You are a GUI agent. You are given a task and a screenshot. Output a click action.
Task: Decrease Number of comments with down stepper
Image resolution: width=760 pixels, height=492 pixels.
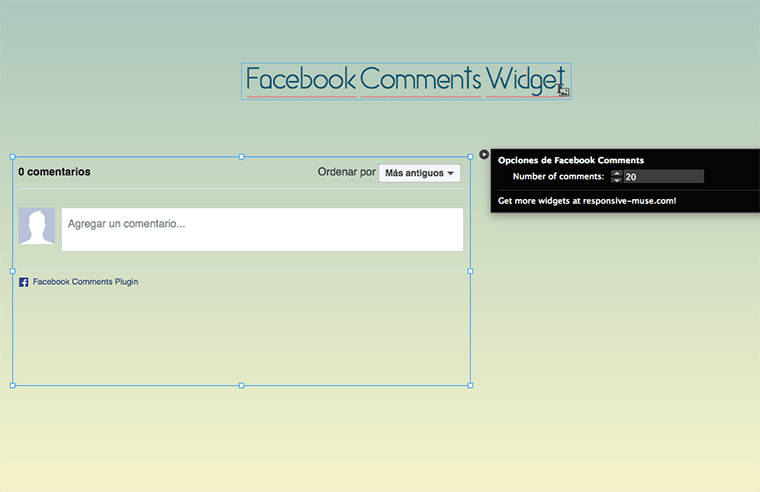tap(616, 180)
